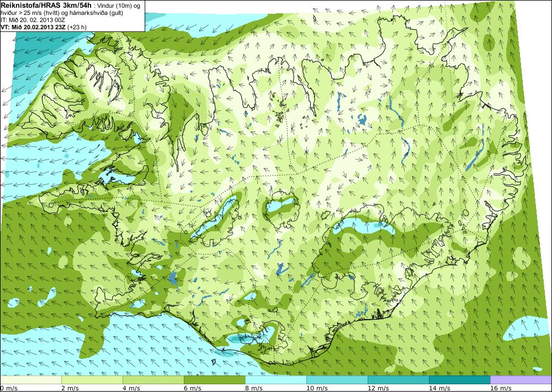Click the dark green 6–8 m/s legend swatch
Viewport: 552px width, 392px height.
pyautogui.click(x=215, y=380)
